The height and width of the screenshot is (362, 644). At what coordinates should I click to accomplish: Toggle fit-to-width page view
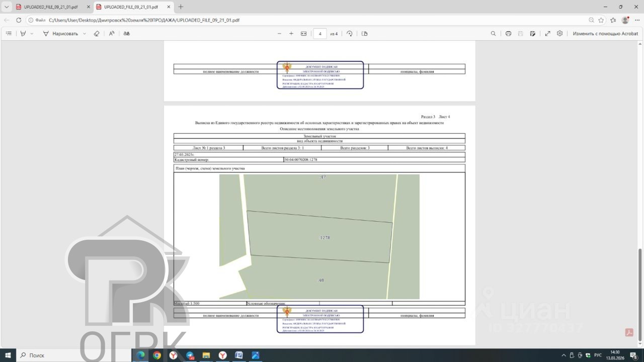point(304,34)
